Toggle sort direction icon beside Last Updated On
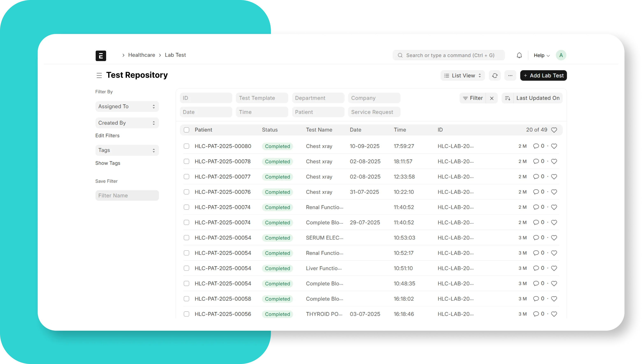The width and height of the screenshot is (643, 364). click(507, 98)
